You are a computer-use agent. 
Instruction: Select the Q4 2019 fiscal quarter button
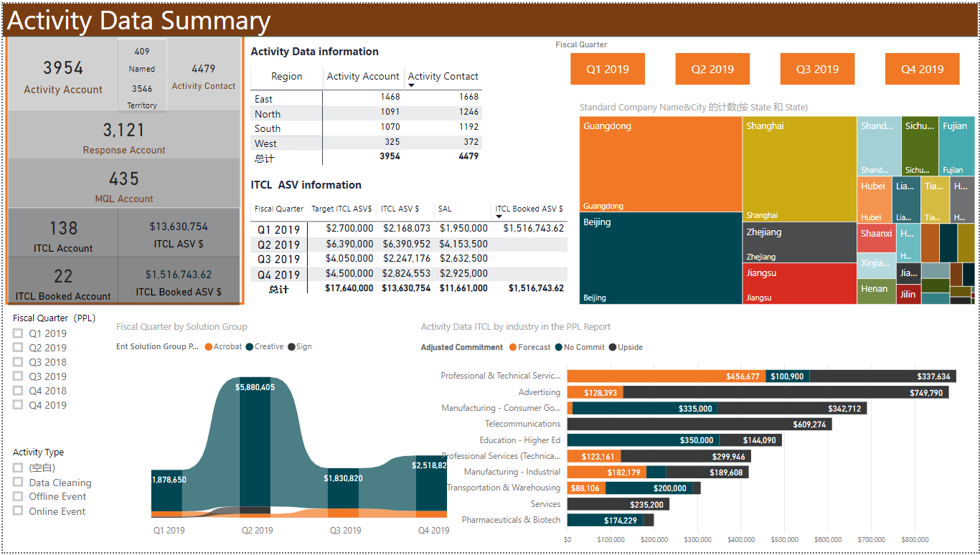[923, 70]
